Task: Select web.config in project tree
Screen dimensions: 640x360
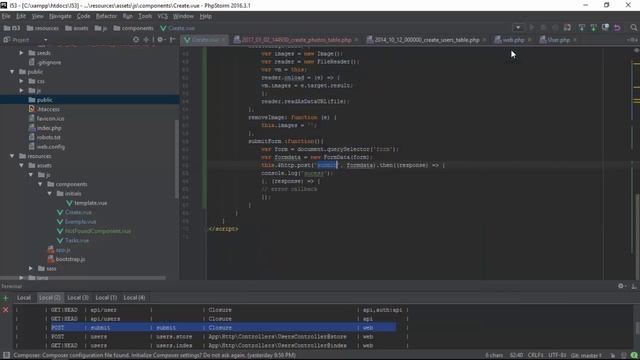Action: [47, 147]
